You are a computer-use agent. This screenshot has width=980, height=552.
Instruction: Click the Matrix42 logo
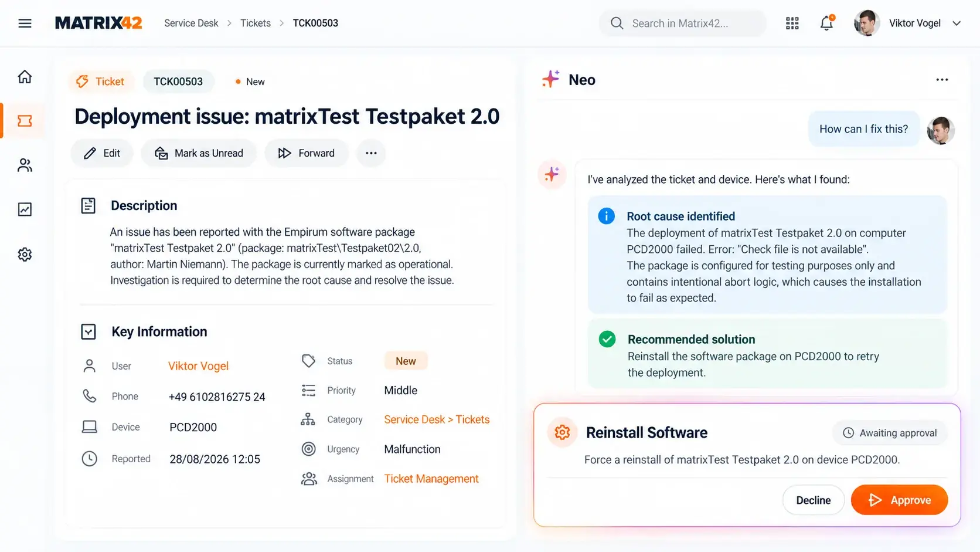[98, 23]
